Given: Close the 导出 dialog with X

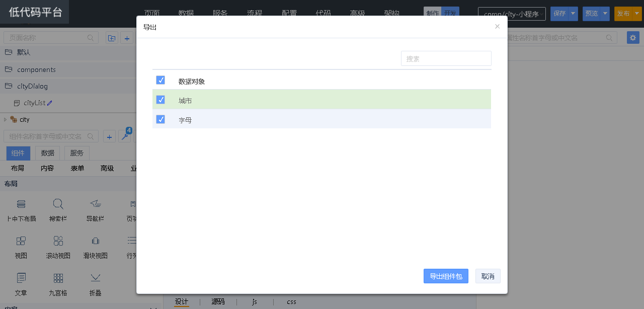Looking at the screenshot, I should pyautogui.click(x=497, y=27).
